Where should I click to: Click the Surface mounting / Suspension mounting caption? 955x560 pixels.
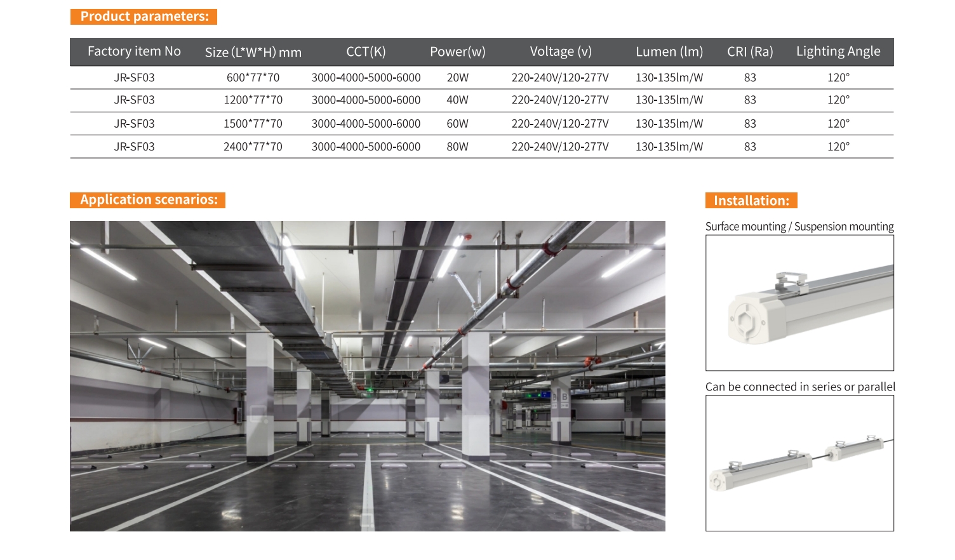799,227
